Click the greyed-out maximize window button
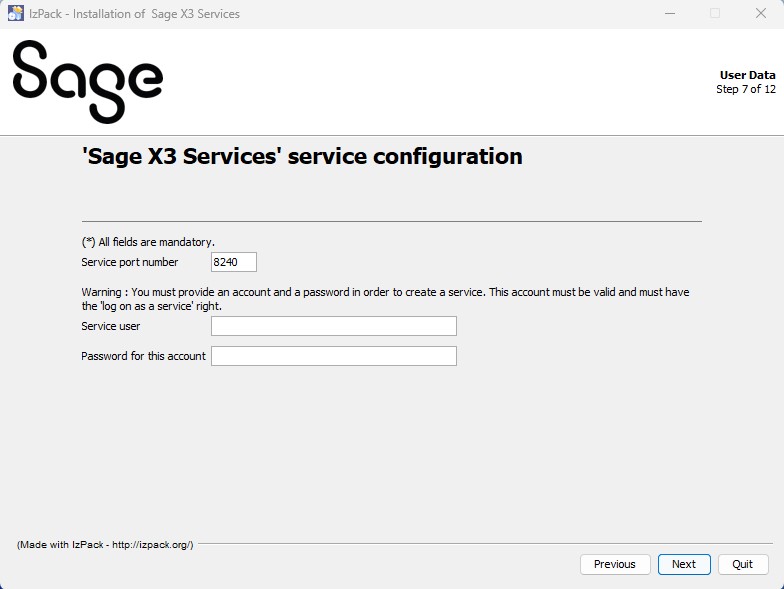784x589 pixels. click(x=715, y=14)
